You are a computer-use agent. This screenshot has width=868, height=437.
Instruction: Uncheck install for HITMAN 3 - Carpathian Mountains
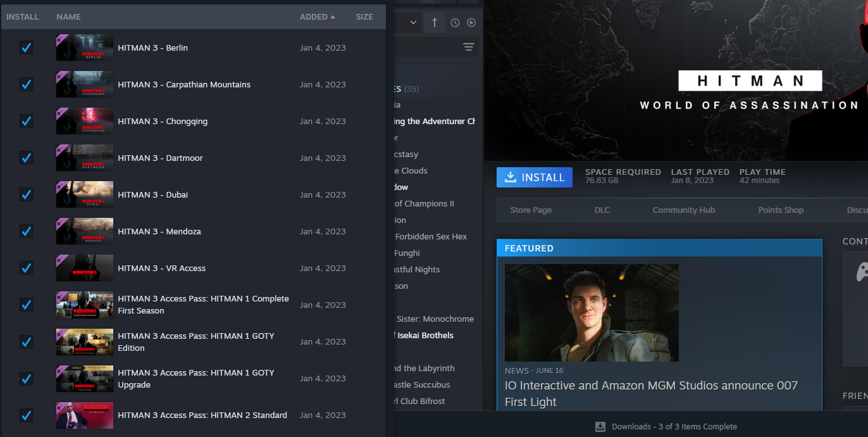coord(26,84)
